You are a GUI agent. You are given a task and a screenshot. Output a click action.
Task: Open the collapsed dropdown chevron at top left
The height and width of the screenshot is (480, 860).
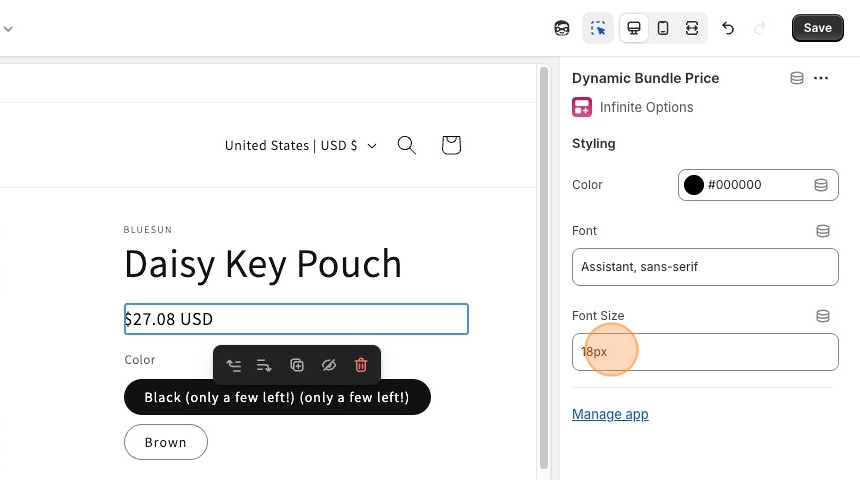[x=8, y=28]
